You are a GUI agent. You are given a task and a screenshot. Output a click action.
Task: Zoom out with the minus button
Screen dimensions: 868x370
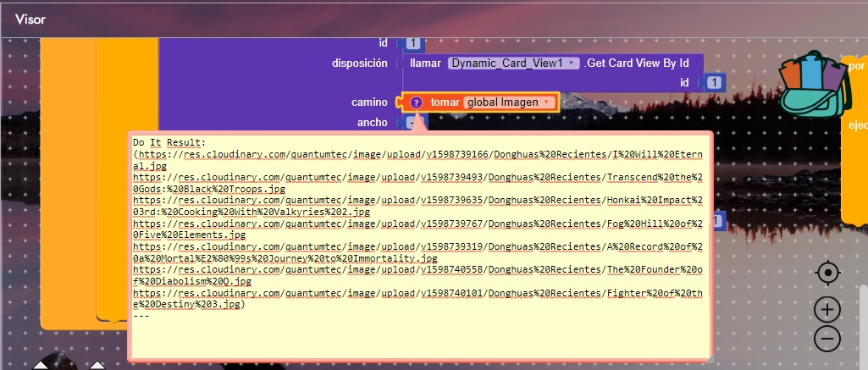[x=827, y=338]
